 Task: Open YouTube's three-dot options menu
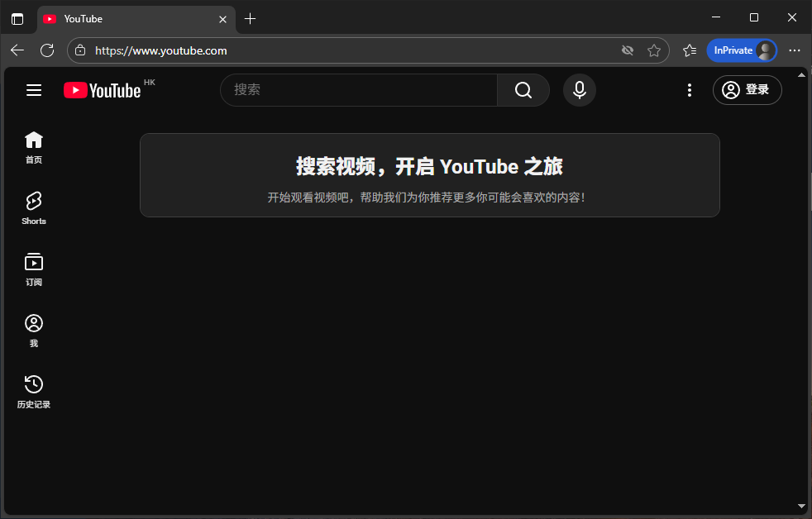click(x=690, y=90)
